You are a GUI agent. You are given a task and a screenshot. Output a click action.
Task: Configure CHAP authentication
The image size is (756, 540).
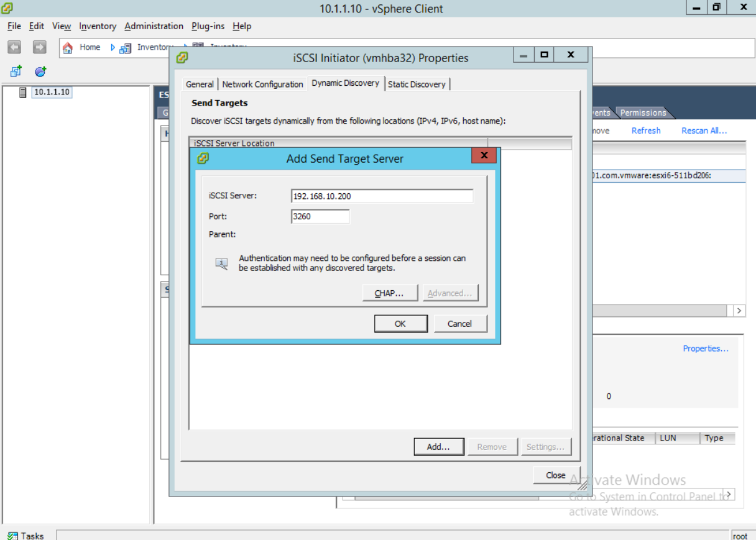click(x=390, y=293)
